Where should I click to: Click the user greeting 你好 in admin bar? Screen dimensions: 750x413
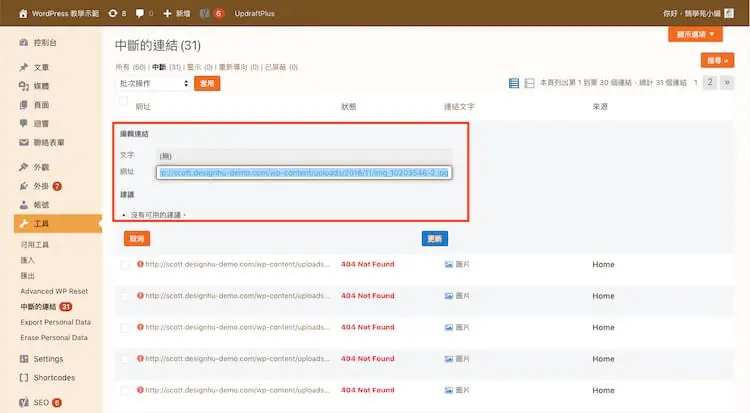pos(692,13)
